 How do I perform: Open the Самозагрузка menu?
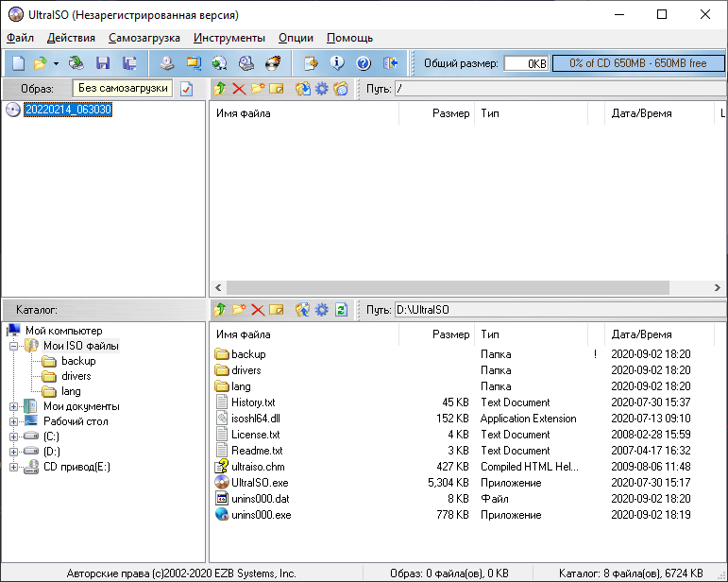144,38
